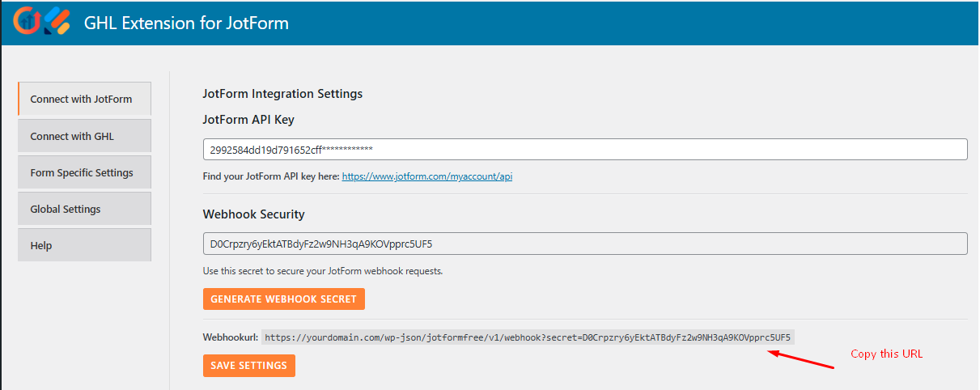980x390 pixels.
Task: Click the 'Webhook Security' section heading
Action: [253, 214]
